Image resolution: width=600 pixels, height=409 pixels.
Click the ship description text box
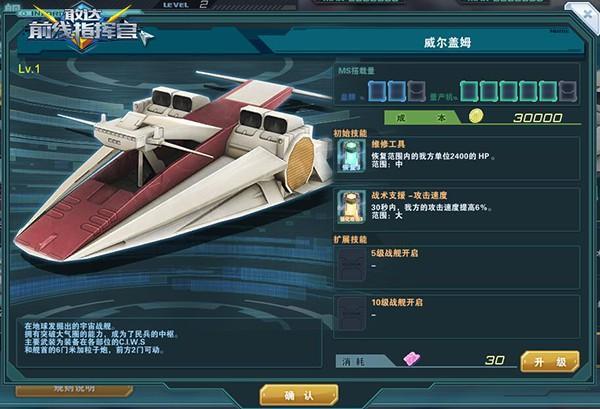(x=169, y=342)
